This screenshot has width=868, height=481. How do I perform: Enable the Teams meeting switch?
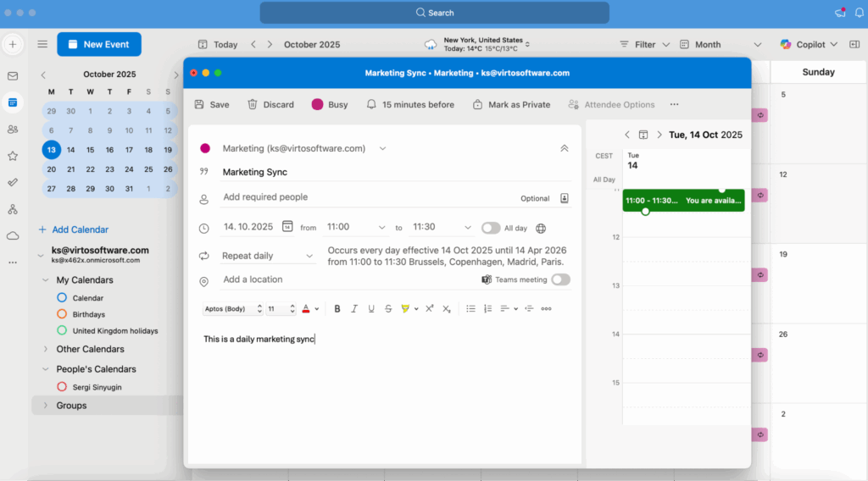[560, 279]
